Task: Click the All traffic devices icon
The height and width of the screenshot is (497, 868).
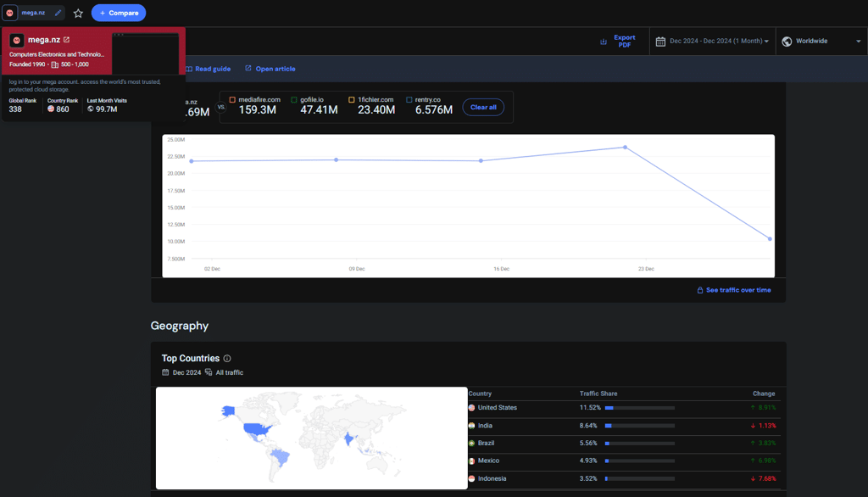Action: click(x=209, y=372)
